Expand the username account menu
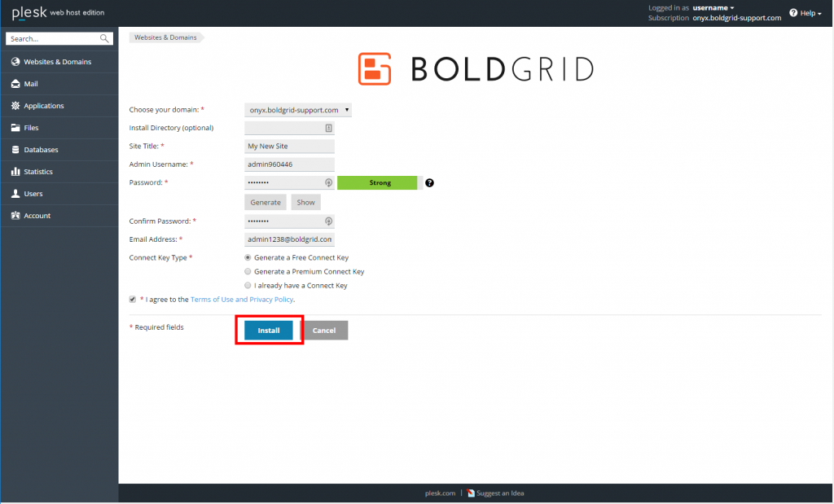 (713, 8)
